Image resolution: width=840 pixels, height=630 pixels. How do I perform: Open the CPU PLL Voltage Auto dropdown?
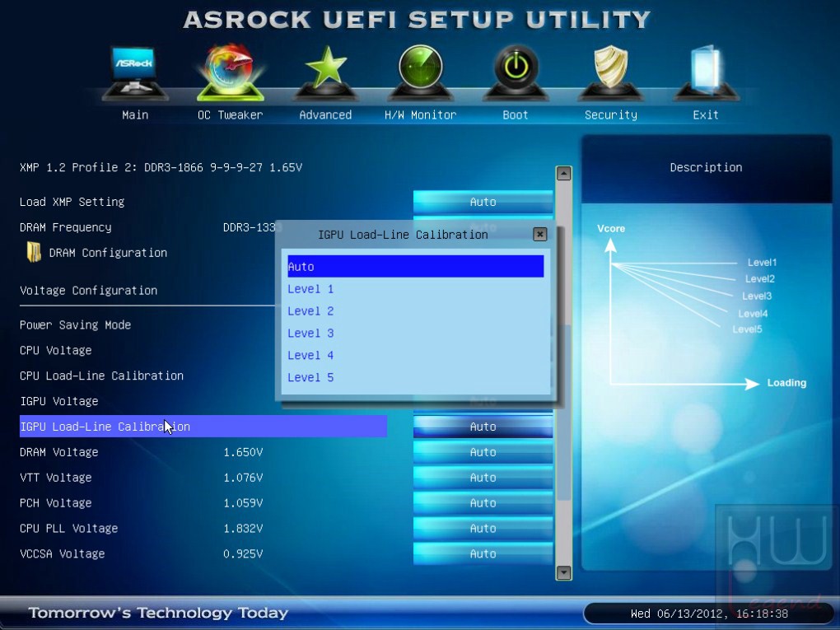(483, 528)
